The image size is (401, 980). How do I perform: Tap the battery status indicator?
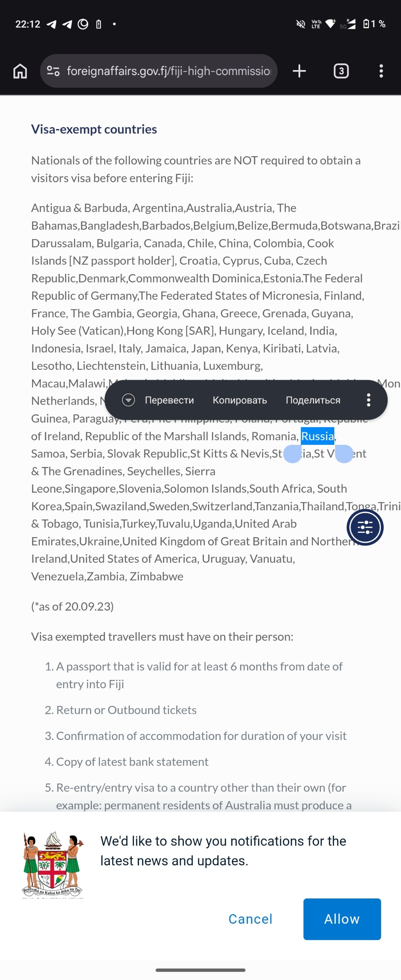(x=374, y=24)
